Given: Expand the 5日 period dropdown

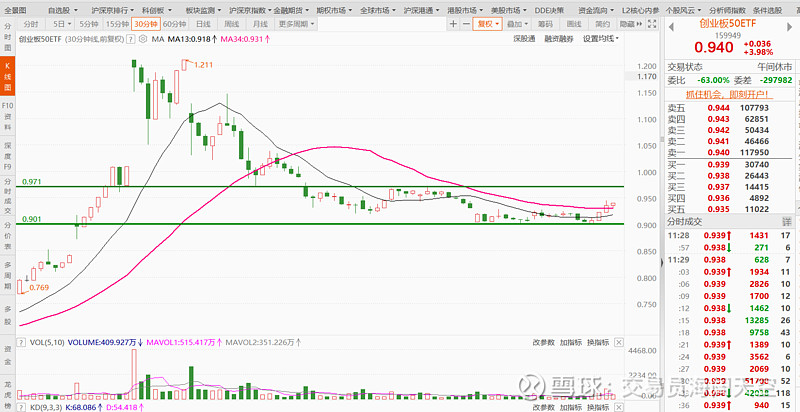Looking at the screenshot, I should click(x=61, y=23).
